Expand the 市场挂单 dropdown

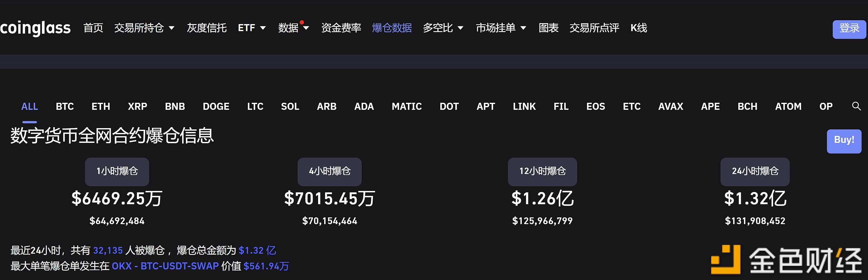pyautogui.click(x=501, y=28)
